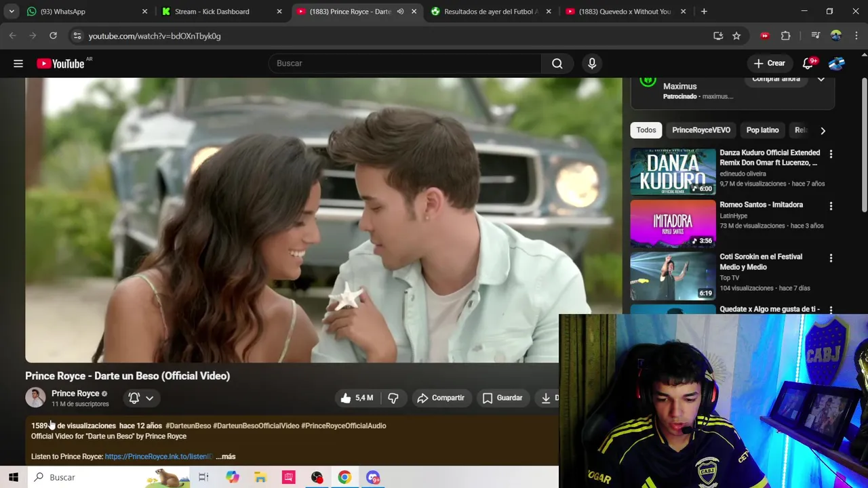View site information icon in address bar

click(77, 36)
